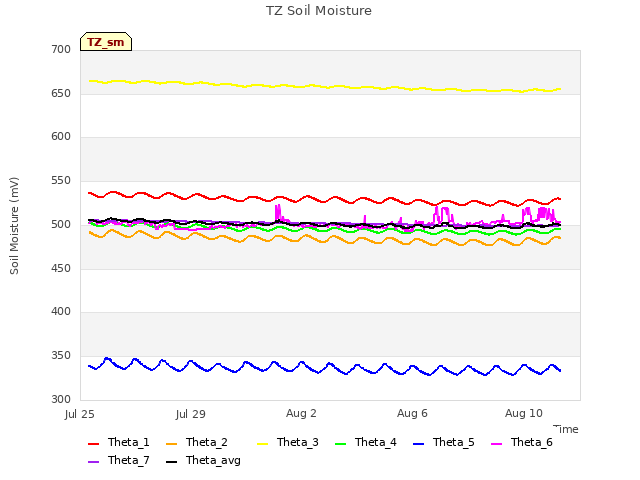Screen dimensions: 640x480
Task: Click the orange Theta_2 legend swatch
Action: click(x=171, y=444)
